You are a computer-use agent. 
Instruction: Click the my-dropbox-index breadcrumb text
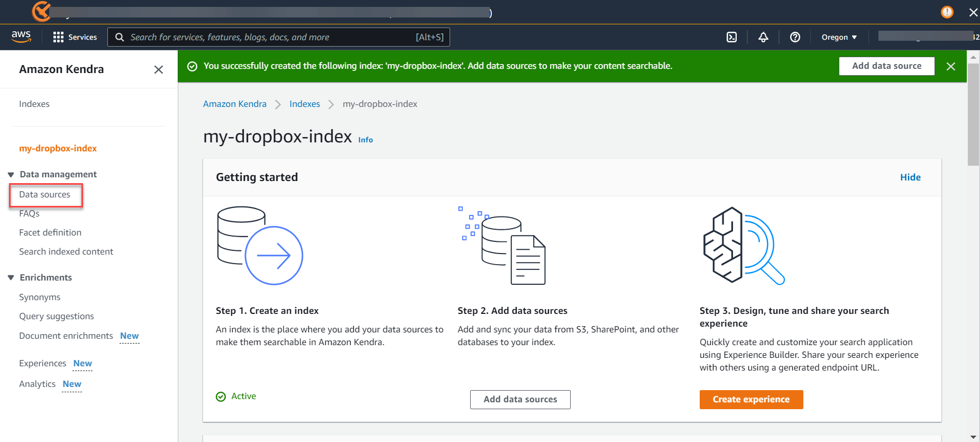coord(380,104)
